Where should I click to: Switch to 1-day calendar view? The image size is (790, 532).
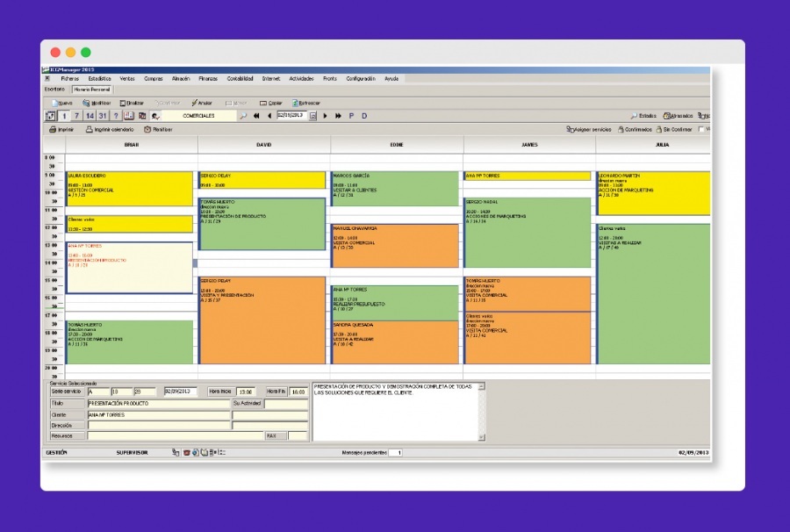click(x=64, y=116)
